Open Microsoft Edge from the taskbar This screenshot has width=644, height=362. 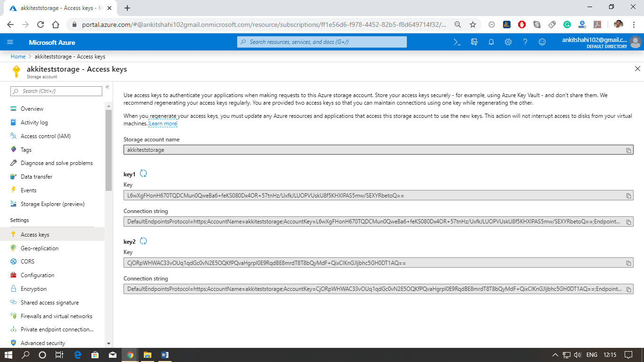78,355
